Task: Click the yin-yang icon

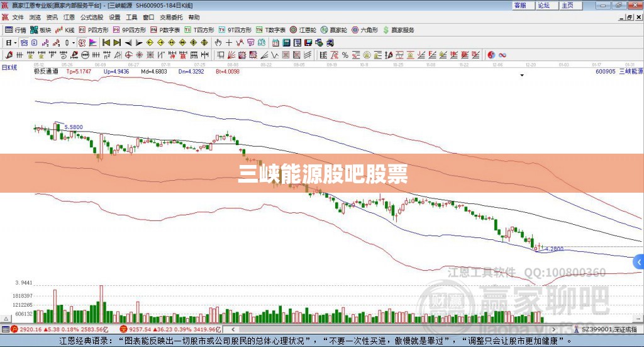Action: (x=491, y=55)
